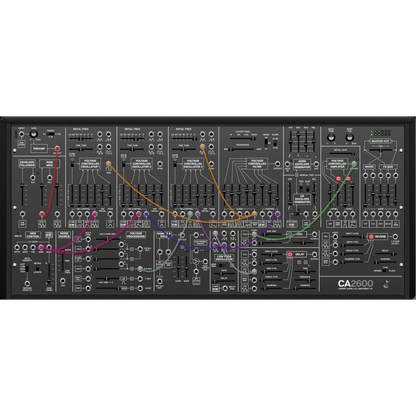Click the Preamp output jack holding the red cable

point(57,149)
